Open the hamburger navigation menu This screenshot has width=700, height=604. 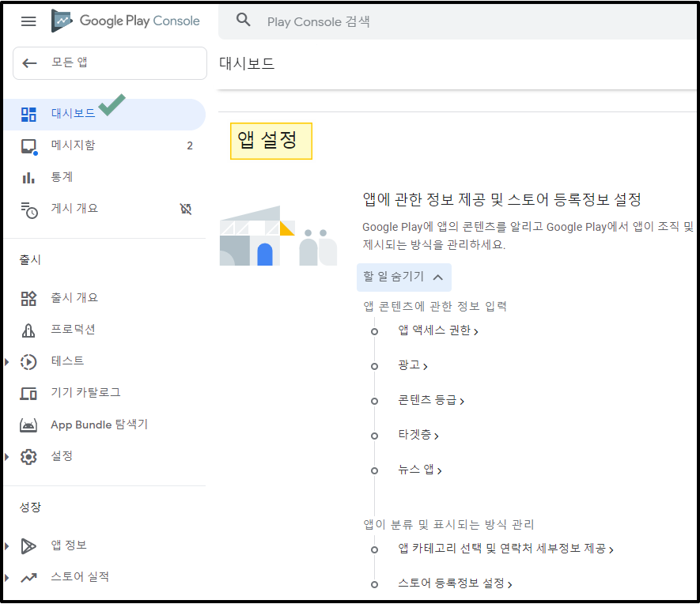28,21
